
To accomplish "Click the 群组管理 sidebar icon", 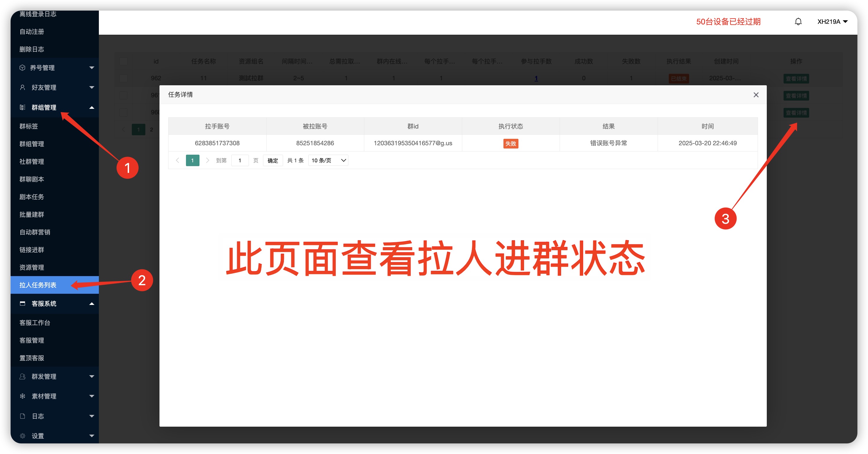I will 22,107.
